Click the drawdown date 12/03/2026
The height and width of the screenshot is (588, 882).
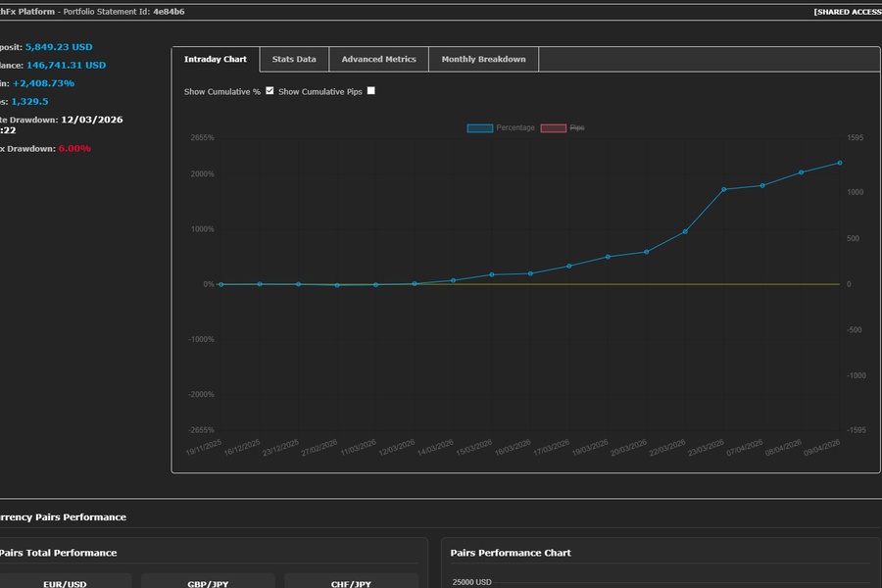92,120
